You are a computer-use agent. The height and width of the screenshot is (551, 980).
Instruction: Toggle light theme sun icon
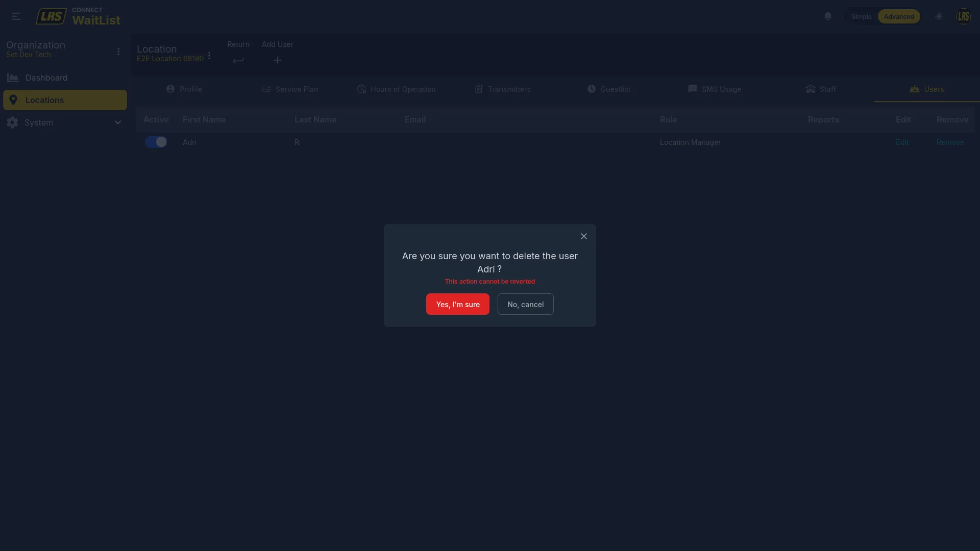click(939, 16)
